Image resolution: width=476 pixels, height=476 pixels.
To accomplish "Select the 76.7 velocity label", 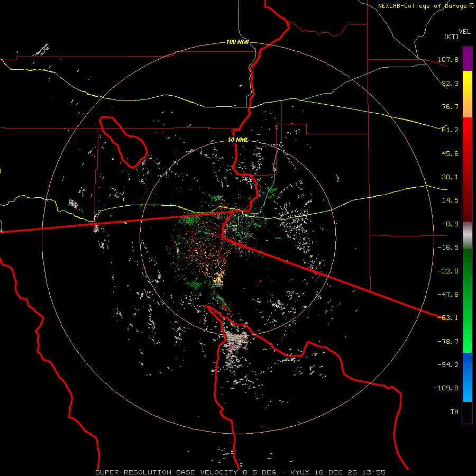I will (x=450, y=106).
